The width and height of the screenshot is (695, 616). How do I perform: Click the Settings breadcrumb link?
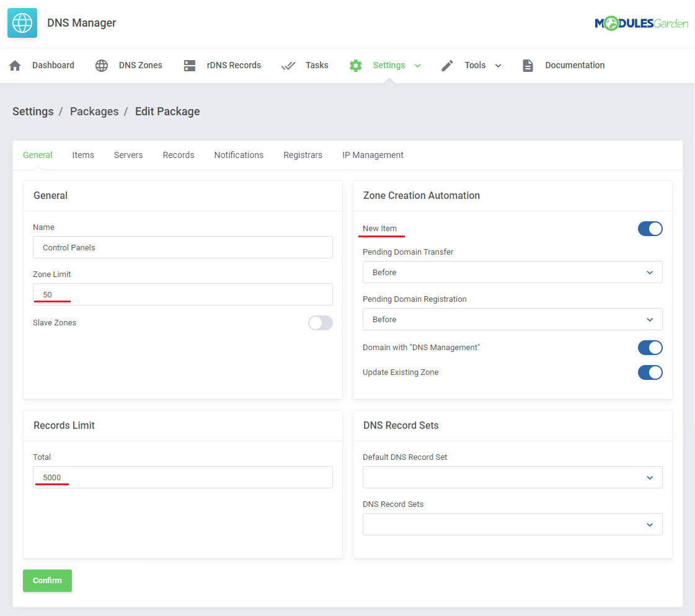pos(33,112)
